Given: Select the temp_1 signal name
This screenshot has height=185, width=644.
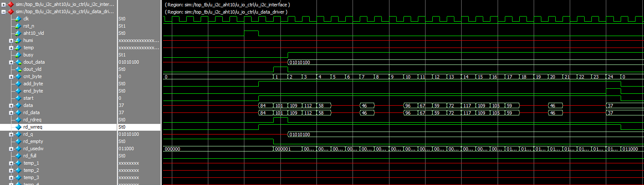Looking at the screenshot, I should pos(31,163).
